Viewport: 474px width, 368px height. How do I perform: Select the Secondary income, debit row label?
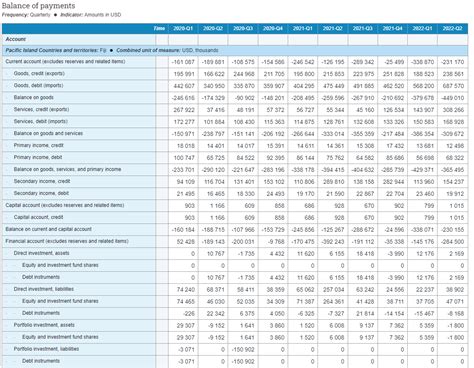tap(41, 193)
